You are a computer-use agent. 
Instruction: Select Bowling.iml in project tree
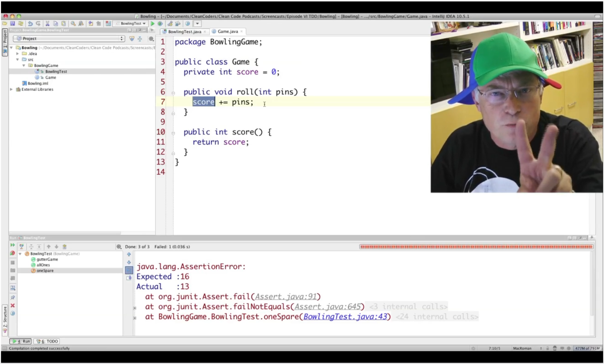point(37,83)
